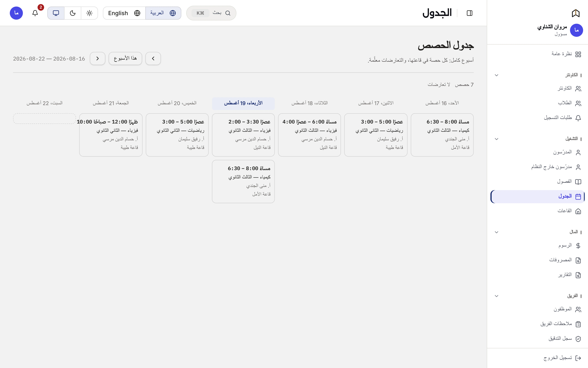588x368 pixels.
Task: Click the sidebar toggle panel icon
Action: [x=469, y=13]
